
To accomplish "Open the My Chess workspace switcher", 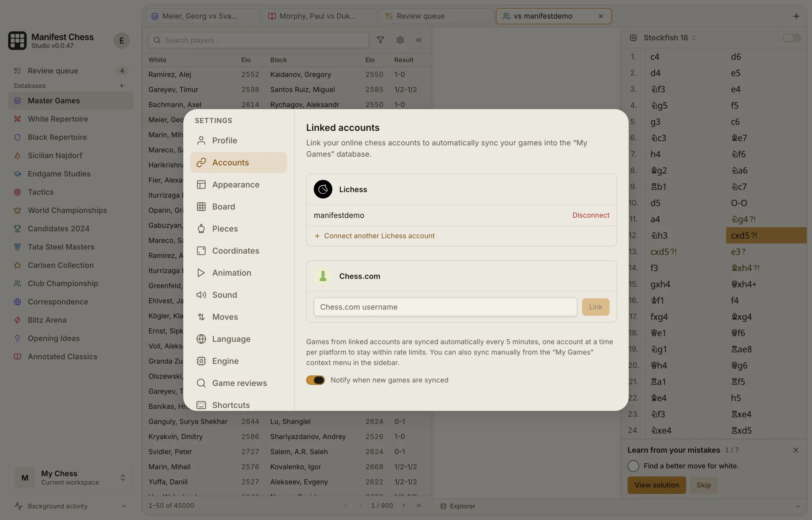I will click(71, 478).
